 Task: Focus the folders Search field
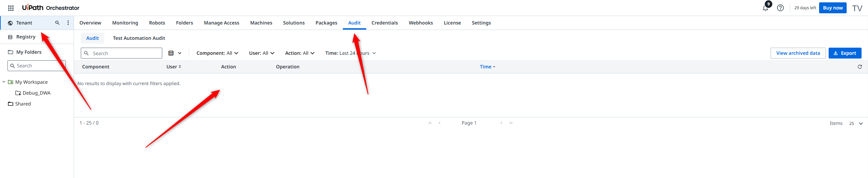pyautogui.click(x=37, y=66)
